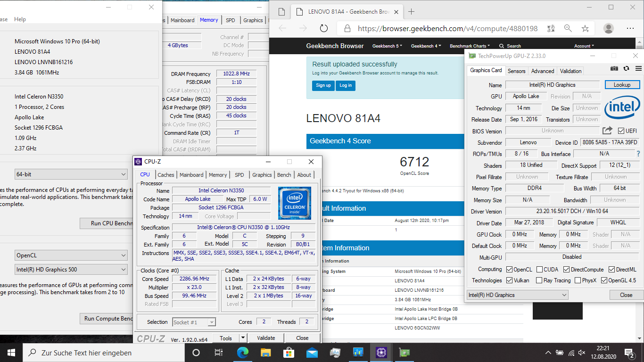Click the browser back arrow
Viewport: 644px width, 362px height.
click(282, 28)
